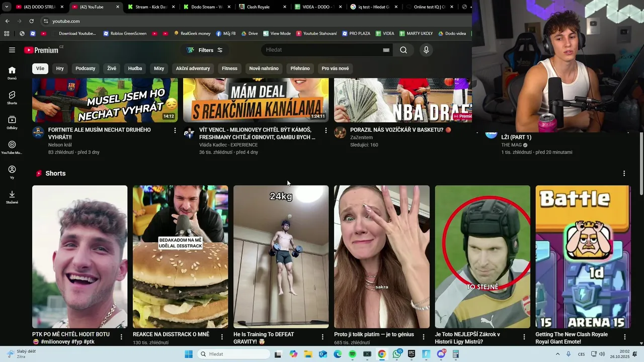Open Nelson král channel name
The width and height of the screenshot is (644, 362).
tap(60, 145)
